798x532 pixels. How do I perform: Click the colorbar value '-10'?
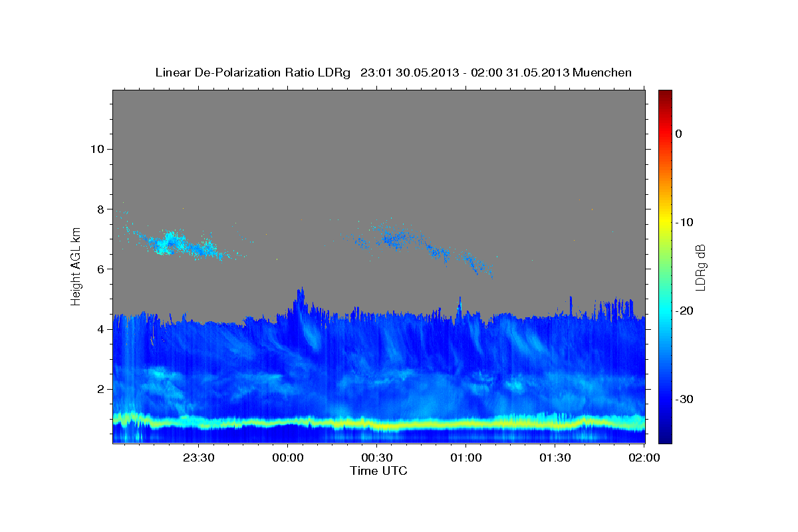[x=685, y=222]
